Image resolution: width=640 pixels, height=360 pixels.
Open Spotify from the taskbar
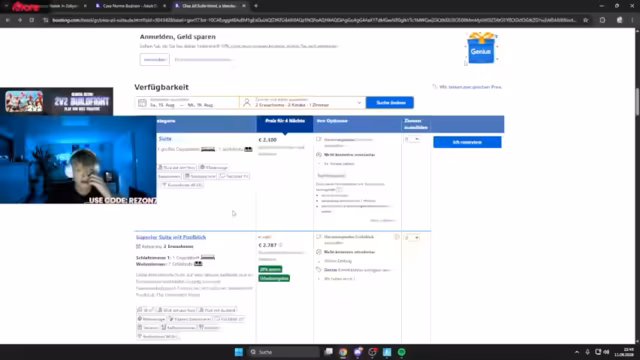pos(402,352)
